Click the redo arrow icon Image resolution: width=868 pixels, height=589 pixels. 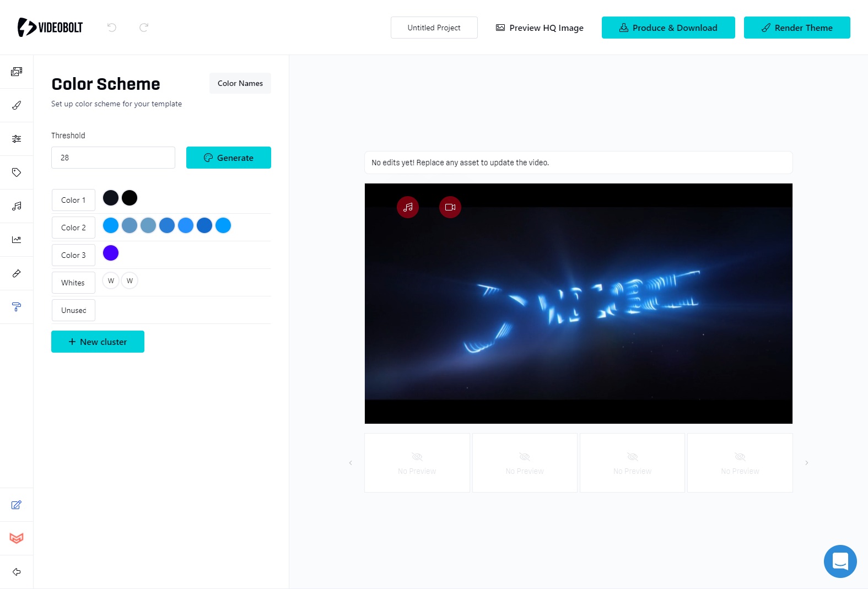tap(144, 28)
